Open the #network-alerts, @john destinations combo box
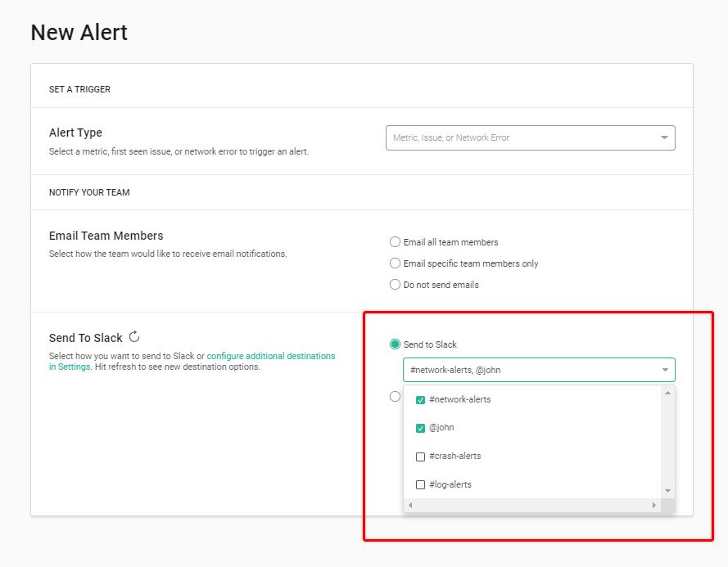Image resolution: width=728 pixels, height=567 pixels. click(539, 370)
